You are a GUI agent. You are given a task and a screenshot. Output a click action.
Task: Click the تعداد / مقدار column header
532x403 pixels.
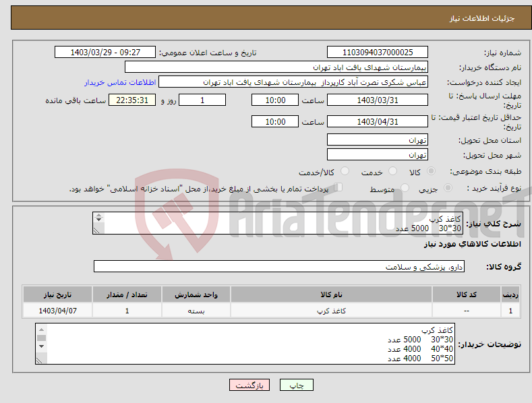tap(127, 294)
